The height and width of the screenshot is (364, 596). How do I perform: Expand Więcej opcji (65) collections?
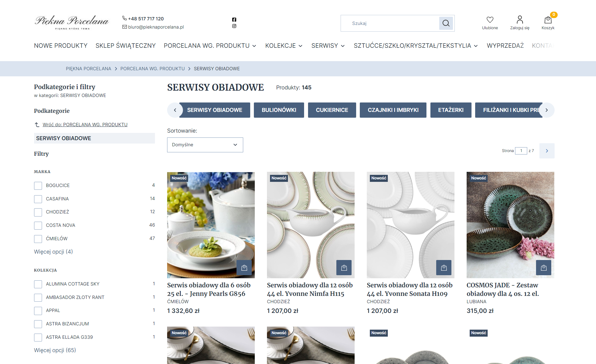click(x=55, y=350)
